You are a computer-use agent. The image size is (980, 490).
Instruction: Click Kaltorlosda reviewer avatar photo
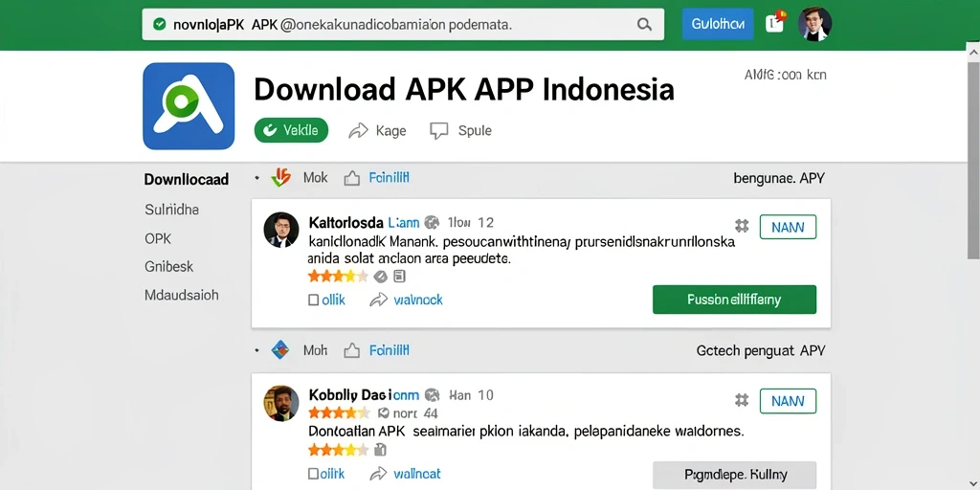coord(281,230)
